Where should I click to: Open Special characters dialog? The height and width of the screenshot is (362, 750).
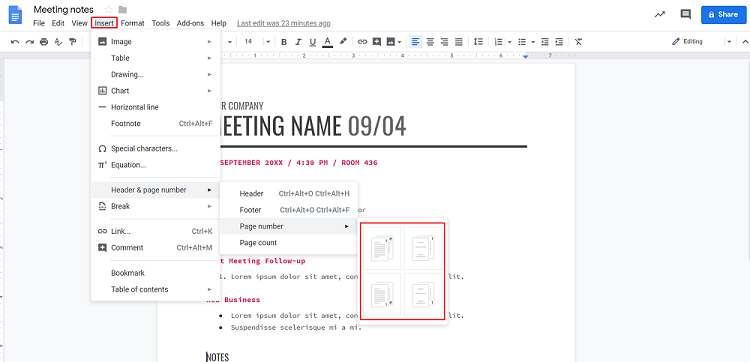[x=155, y=148]
